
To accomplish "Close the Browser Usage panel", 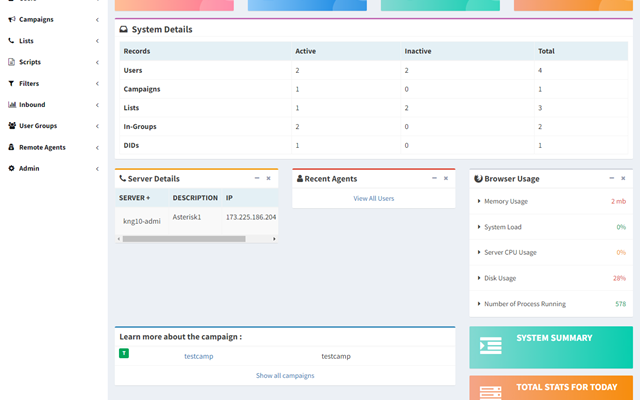I will point(623,178).
